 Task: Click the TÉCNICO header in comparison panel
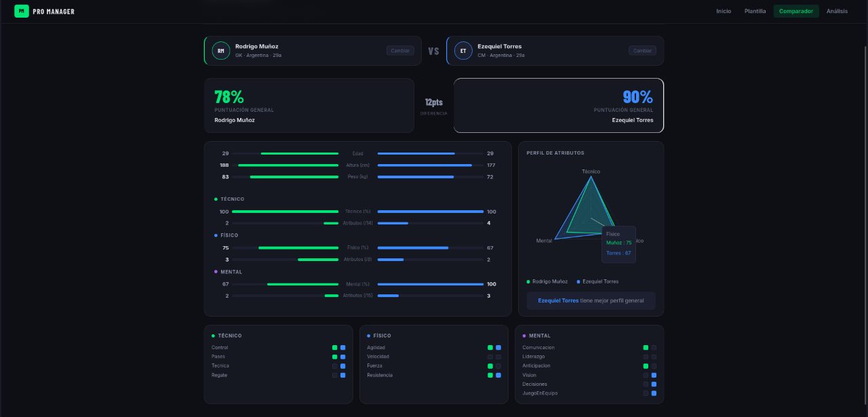[x=232, y=199]
